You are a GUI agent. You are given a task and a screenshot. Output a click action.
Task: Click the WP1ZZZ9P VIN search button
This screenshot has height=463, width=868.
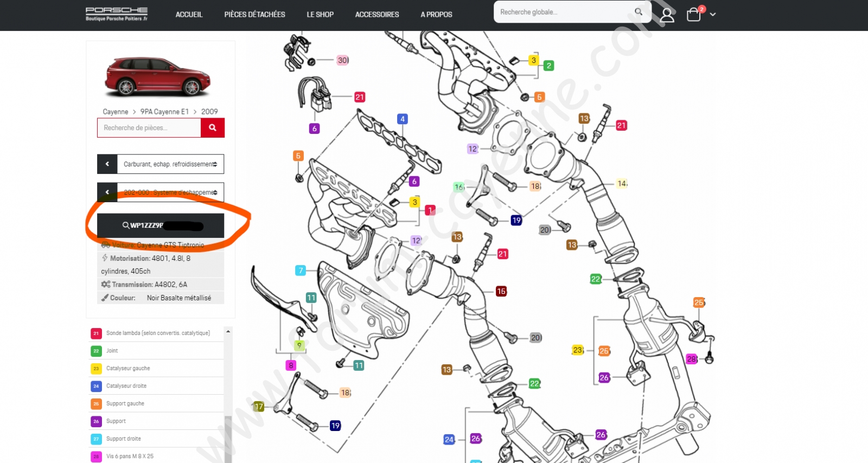(161, 226)
